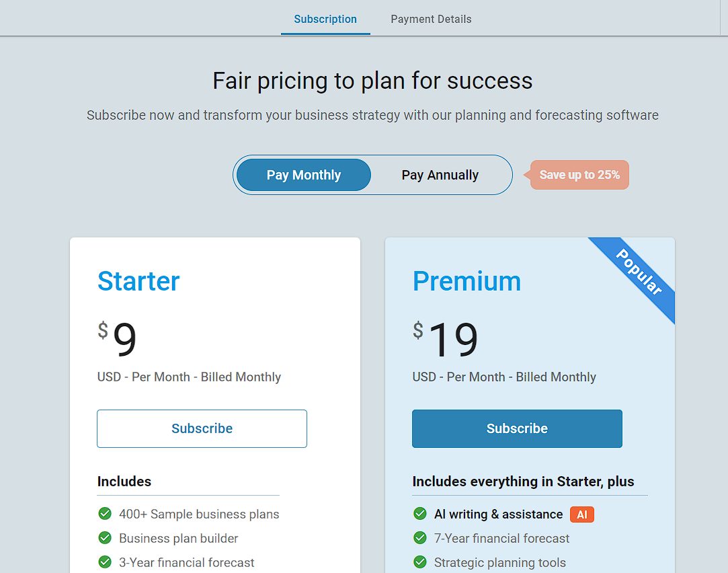Click the checkmark beside AI writing & assistance

[419, 514]
